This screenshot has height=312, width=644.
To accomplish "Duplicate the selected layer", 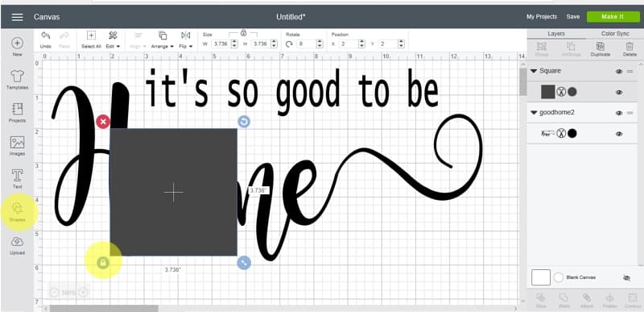I will (600, 49).
